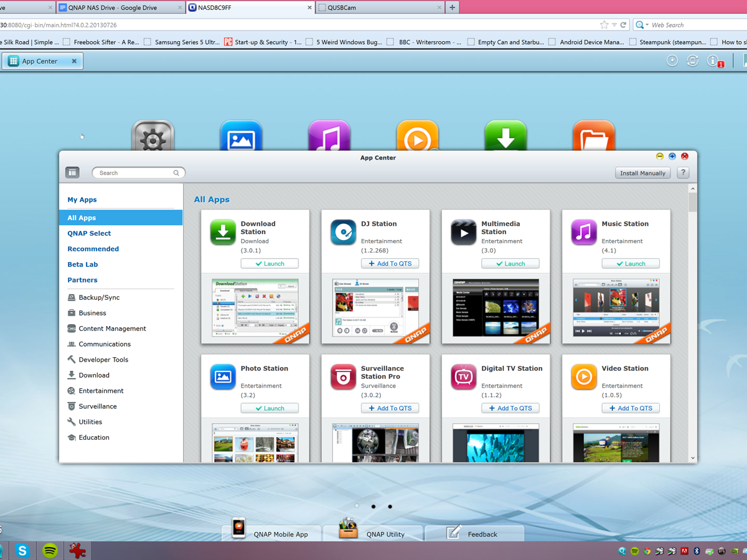This screenshot has height=560, width=747.
Task: Click the Download Station app icon in All Apps
Action: pos(223,233)
